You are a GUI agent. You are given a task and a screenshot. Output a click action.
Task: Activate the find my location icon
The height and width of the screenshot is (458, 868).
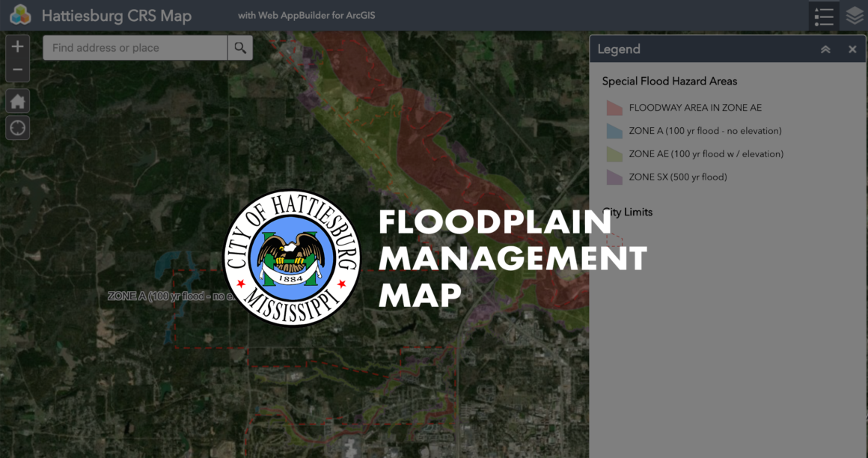(16, 127)
